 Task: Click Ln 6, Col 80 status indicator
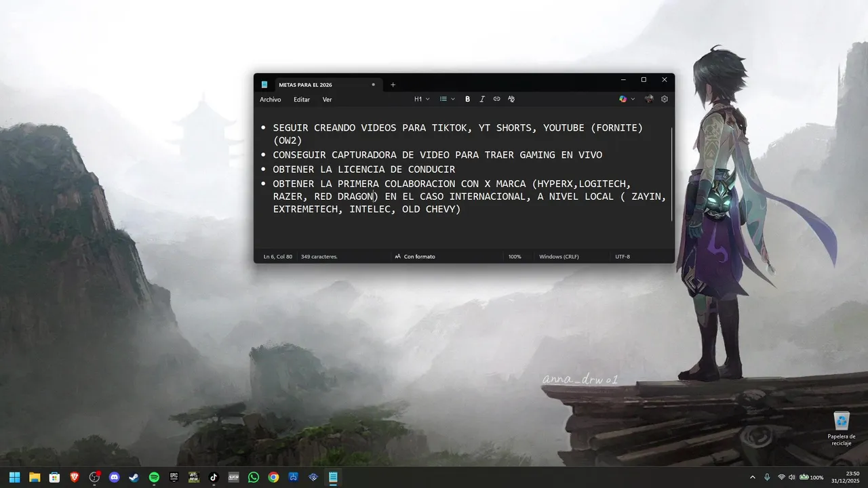point(278,257)
